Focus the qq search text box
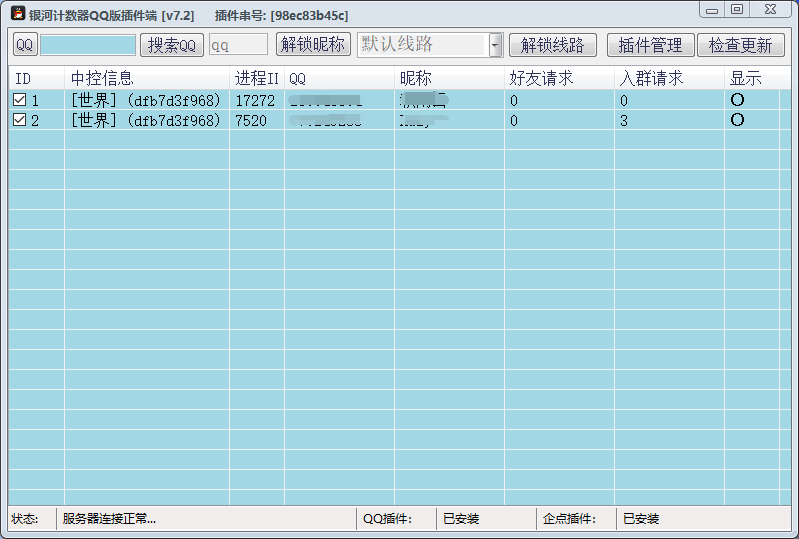The image size is (799, 539). [x=238, y=45]
